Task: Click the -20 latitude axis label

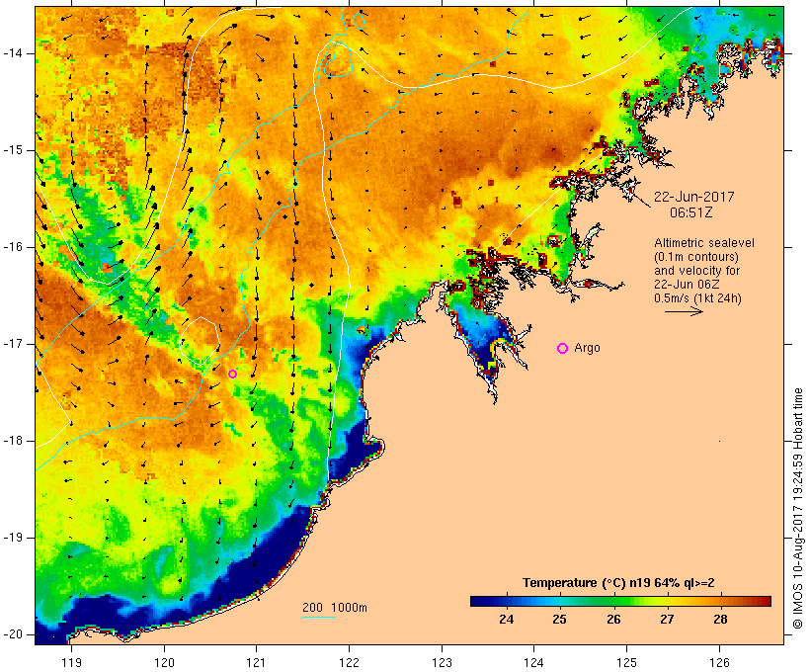Action: tap(12, 634)
